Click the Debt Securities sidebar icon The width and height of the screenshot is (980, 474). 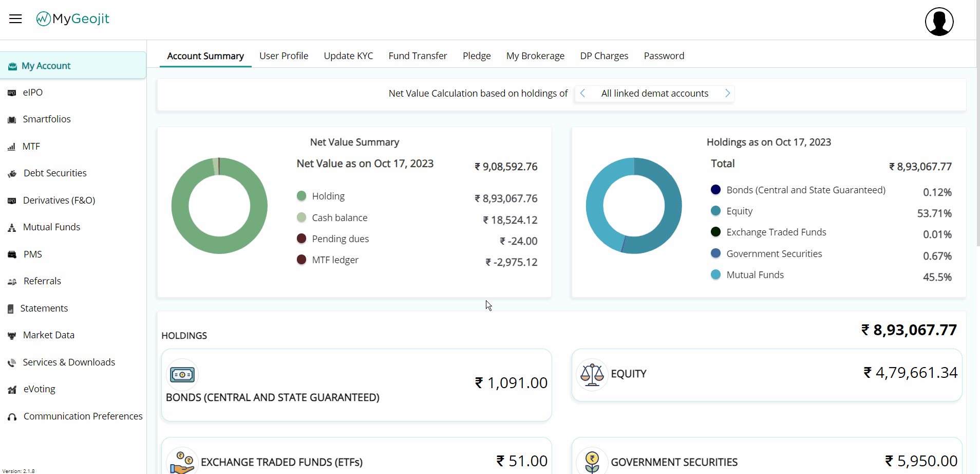pyautogui.click(x=12, y=174)
